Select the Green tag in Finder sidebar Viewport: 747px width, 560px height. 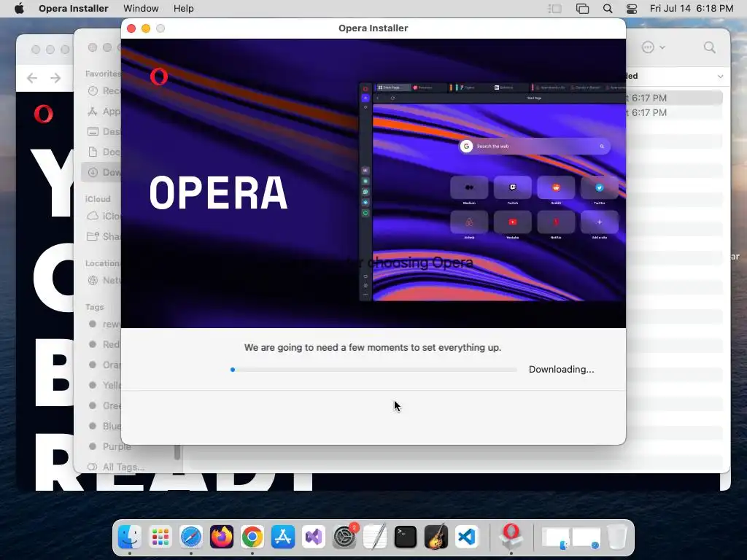pos(104,405)
